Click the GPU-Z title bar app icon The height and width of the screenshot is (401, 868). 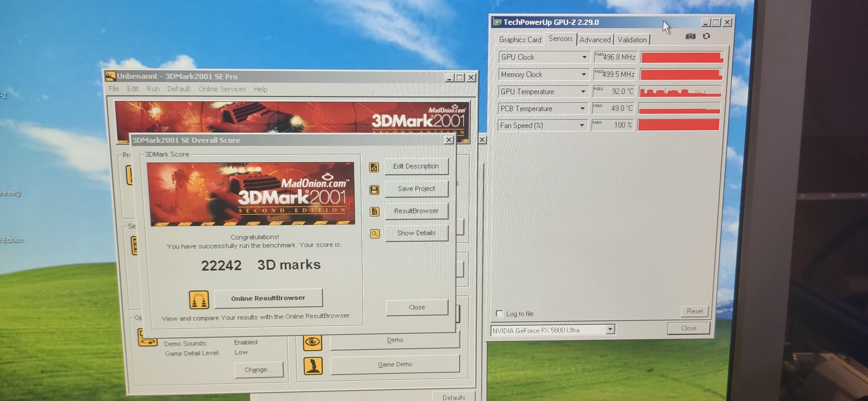(x=497, y=22)
